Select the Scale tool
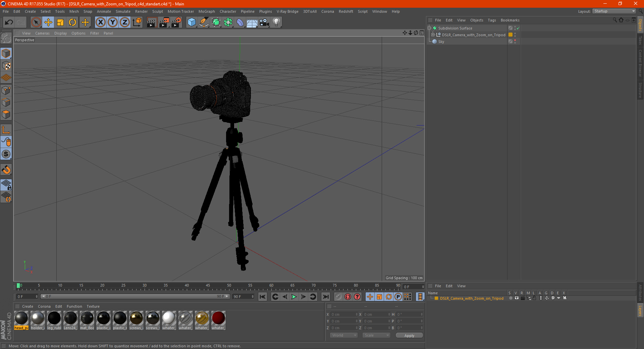The height and width of the screenshot is (349, 644). click(60, 22)
